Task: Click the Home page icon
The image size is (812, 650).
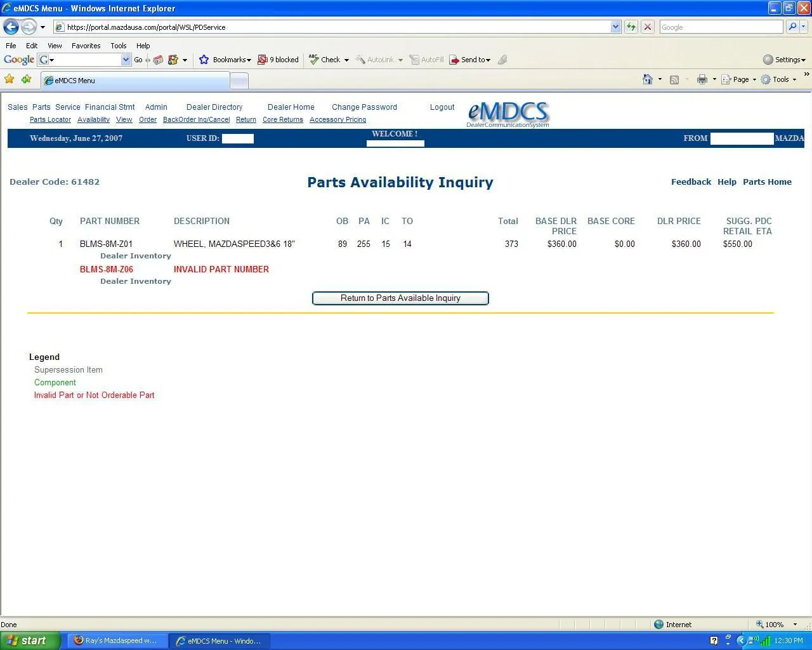Action: coord(648,79)
